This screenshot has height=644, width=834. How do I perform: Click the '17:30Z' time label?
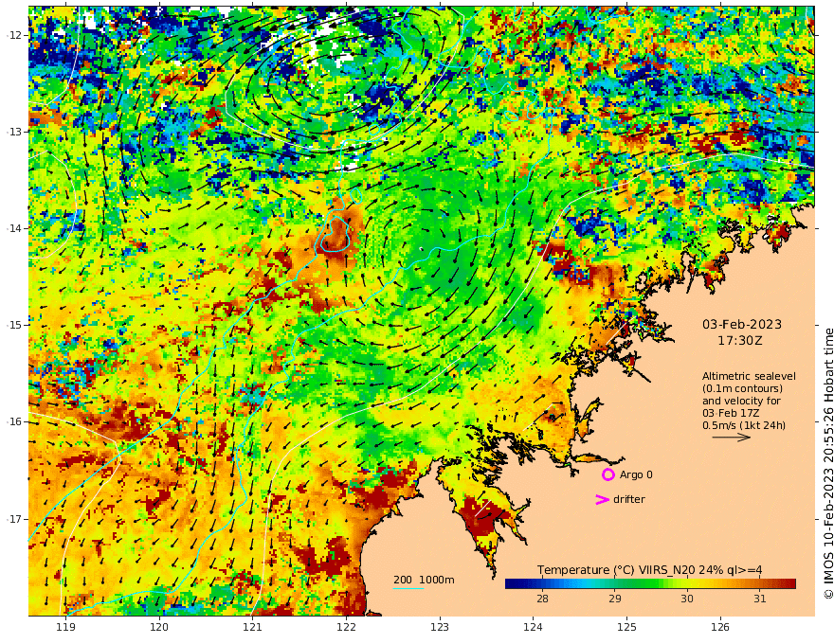click(x=740, y=341)
